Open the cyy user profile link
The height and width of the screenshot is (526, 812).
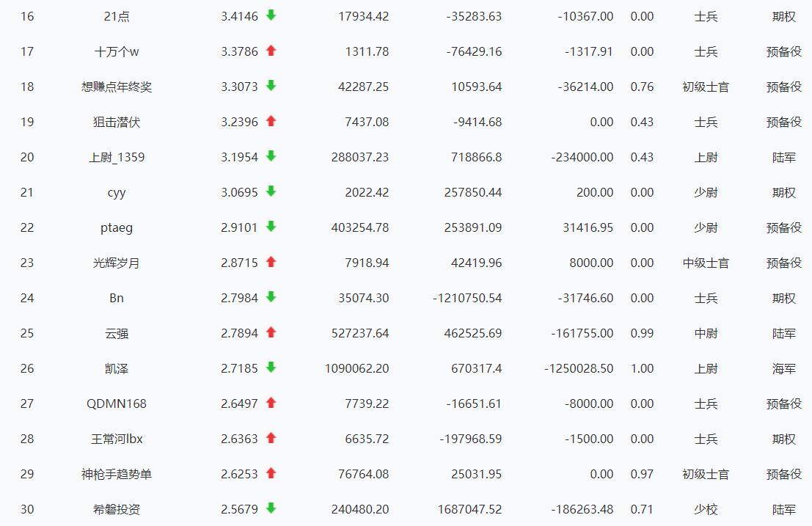(117, 192)
